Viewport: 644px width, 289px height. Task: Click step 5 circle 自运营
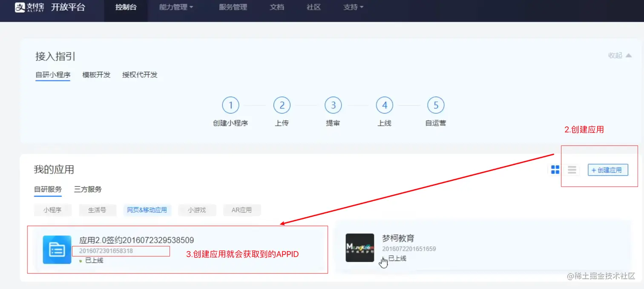pyautogui.click(x=436, y=105)
